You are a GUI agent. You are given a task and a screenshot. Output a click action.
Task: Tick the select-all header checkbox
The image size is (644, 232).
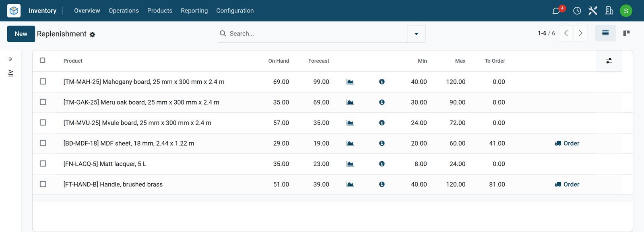43,60
